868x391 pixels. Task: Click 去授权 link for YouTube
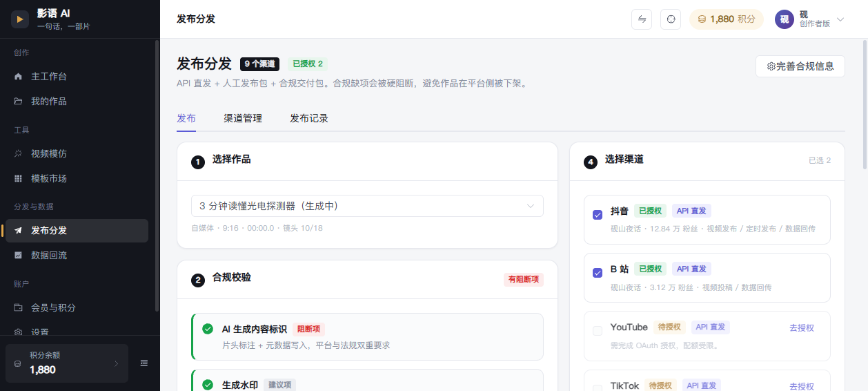(x=802, y=328)
